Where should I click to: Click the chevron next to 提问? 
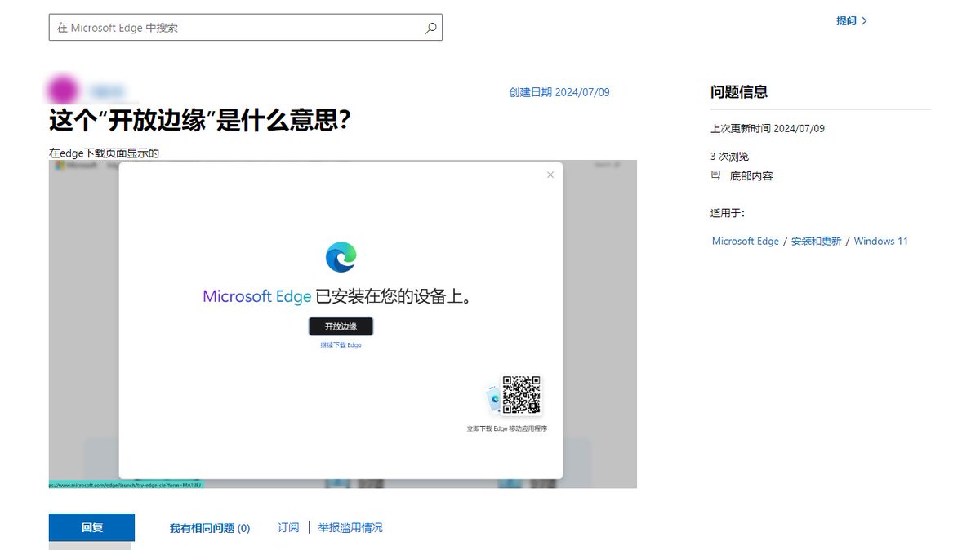pos(864,21)
